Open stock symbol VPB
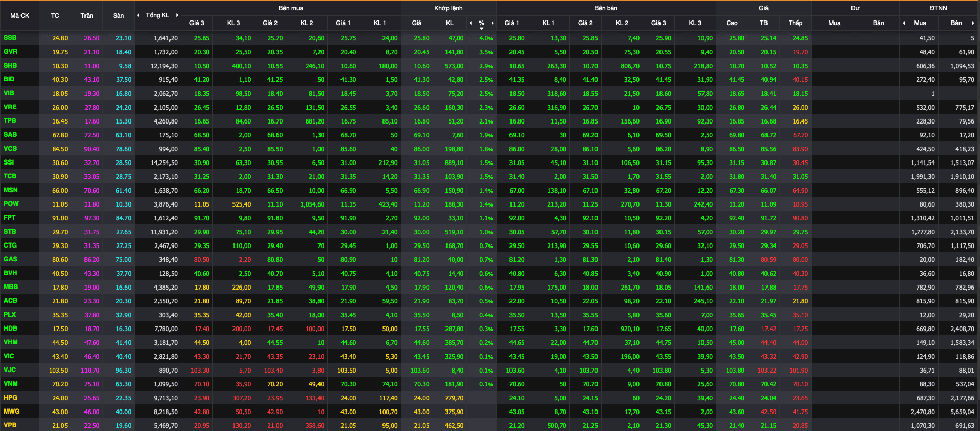 pos(10,425)
